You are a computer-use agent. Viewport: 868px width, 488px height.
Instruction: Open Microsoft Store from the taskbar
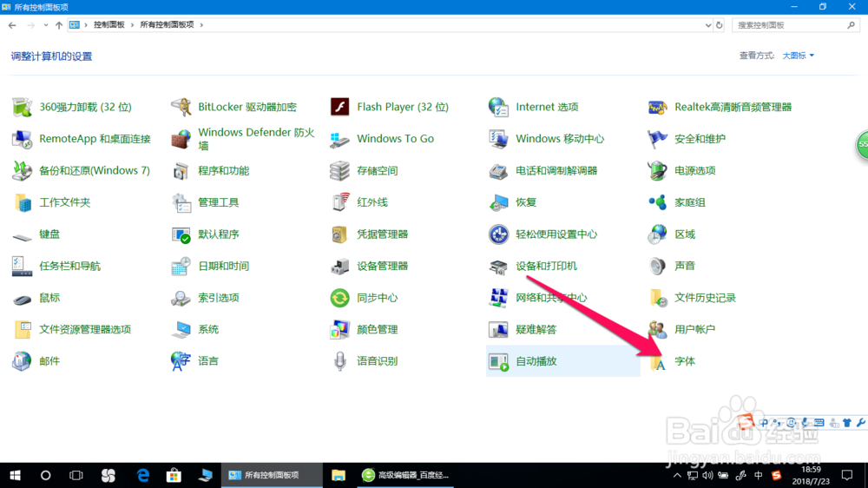click(x=174, y=475)
